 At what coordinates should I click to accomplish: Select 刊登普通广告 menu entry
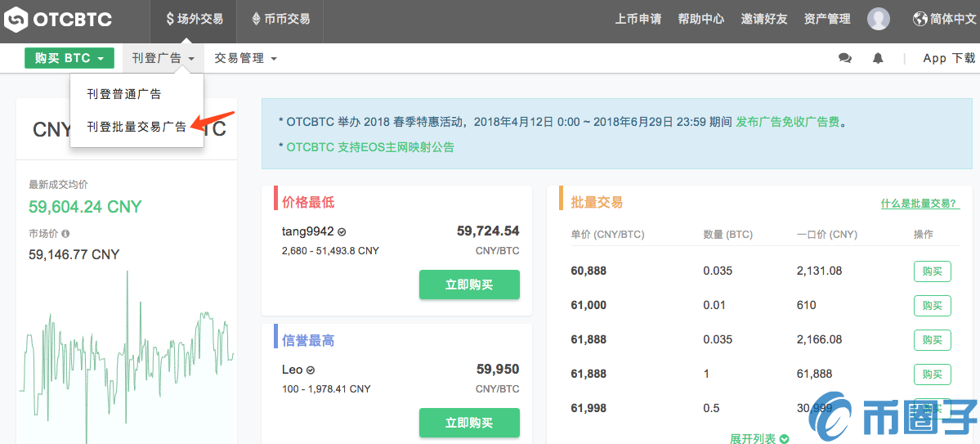coord(124,94)
